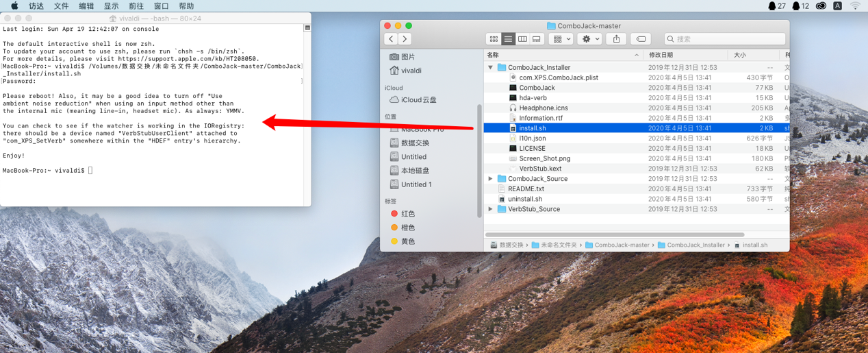The width and height of the screenshot is (868, 353).
Task: Click input method A icon
Action: (837, 5)
